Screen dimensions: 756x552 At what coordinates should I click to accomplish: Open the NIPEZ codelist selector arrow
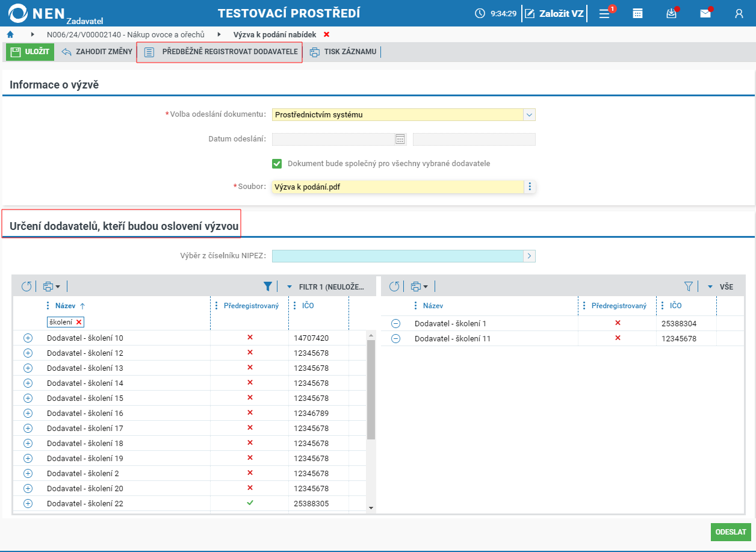[x=529, y=256]
